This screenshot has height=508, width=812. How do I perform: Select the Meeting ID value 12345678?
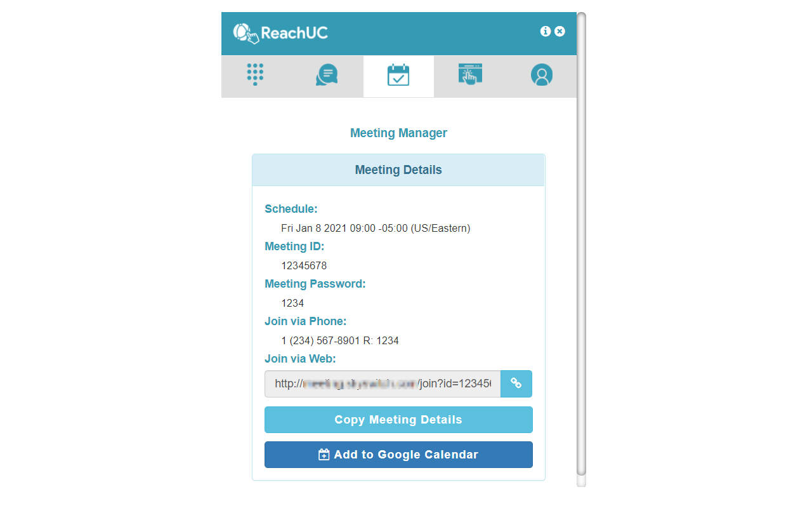304,265
